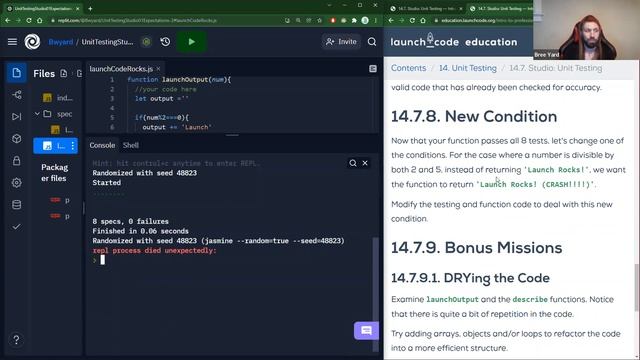
Task: Go back in the Replit browser window
Action: [x=8, y=20]
